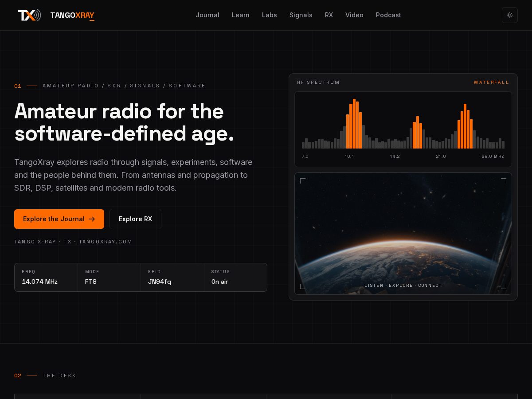Click the Explore RX button
This screenshot has width=532, height=399.
135,219
